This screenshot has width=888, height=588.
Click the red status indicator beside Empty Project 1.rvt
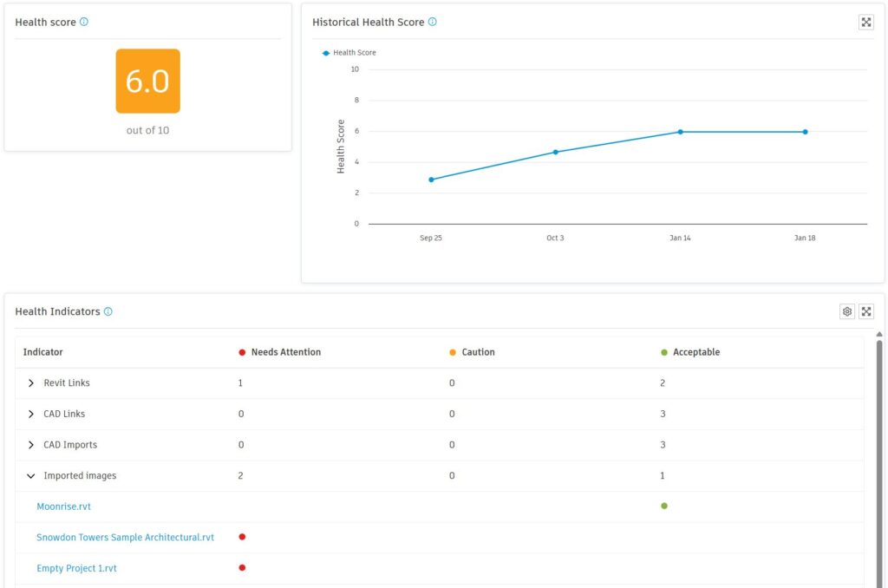click(x=242, y=567)
